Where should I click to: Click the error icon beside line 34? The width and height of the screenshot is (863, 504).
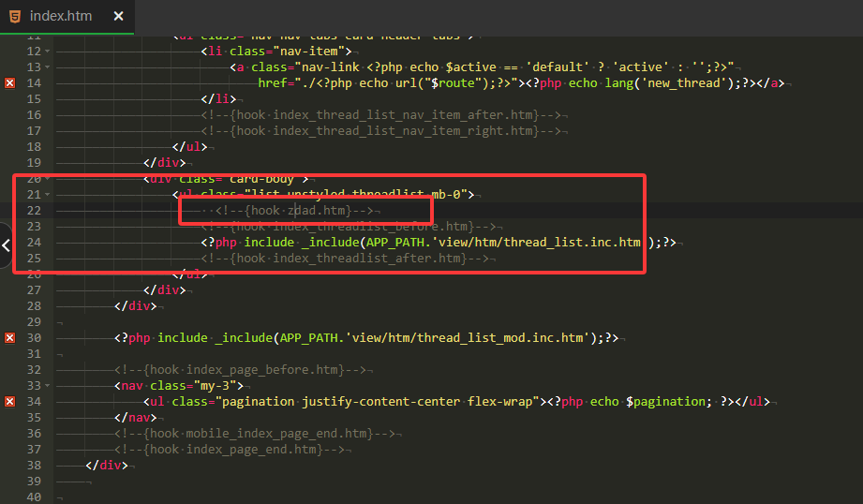(10, 401)
